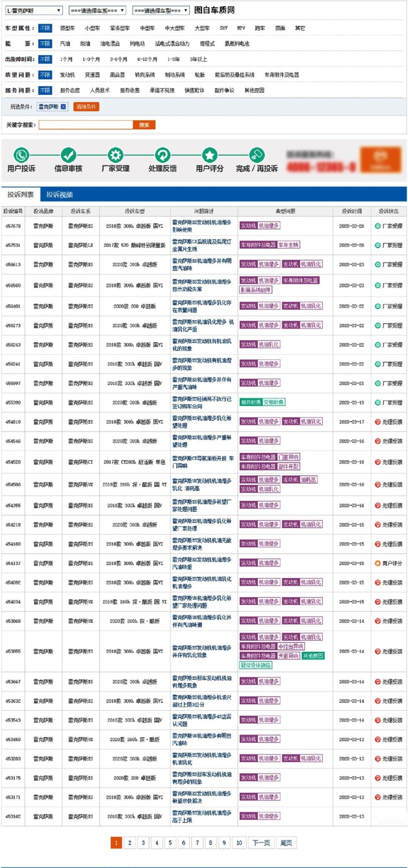Open the 请选择车系 series dropdown
Viewport: 408px width, 868px height.
click(x=97, y=10)
